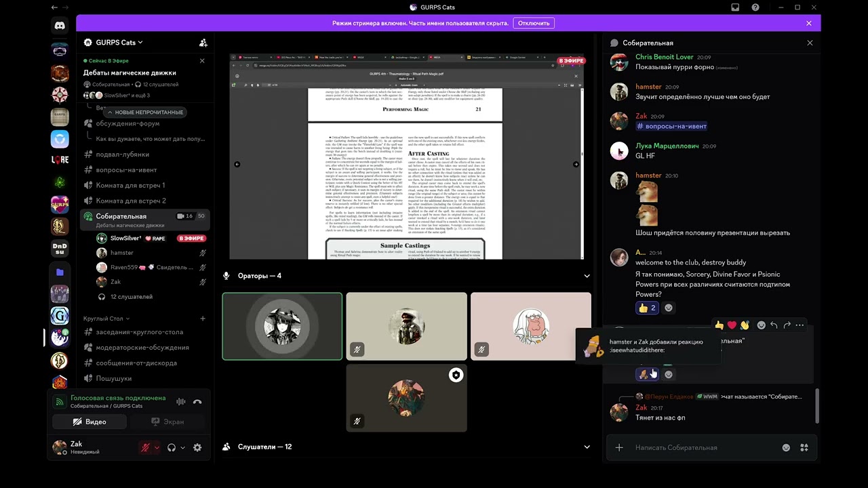Click the message input field Написать Собирательная
Screen dimensions: 868x488
(705, 447)
